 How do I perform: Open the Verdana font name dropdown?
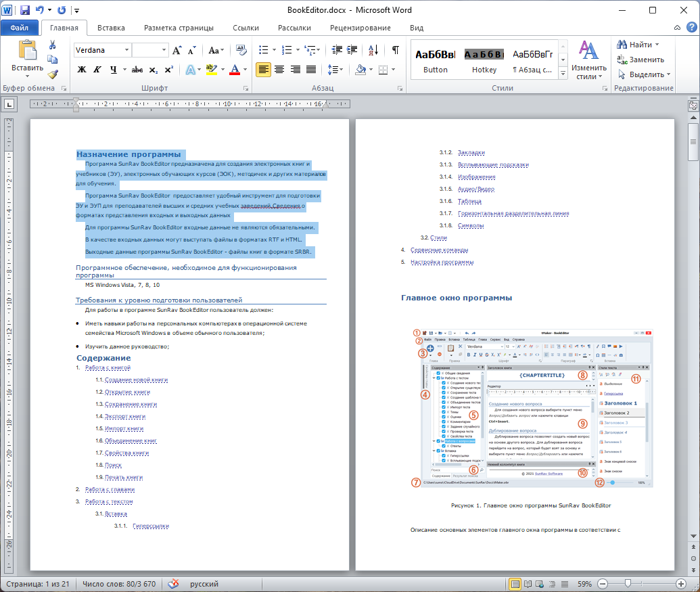(x=126, y=50)
